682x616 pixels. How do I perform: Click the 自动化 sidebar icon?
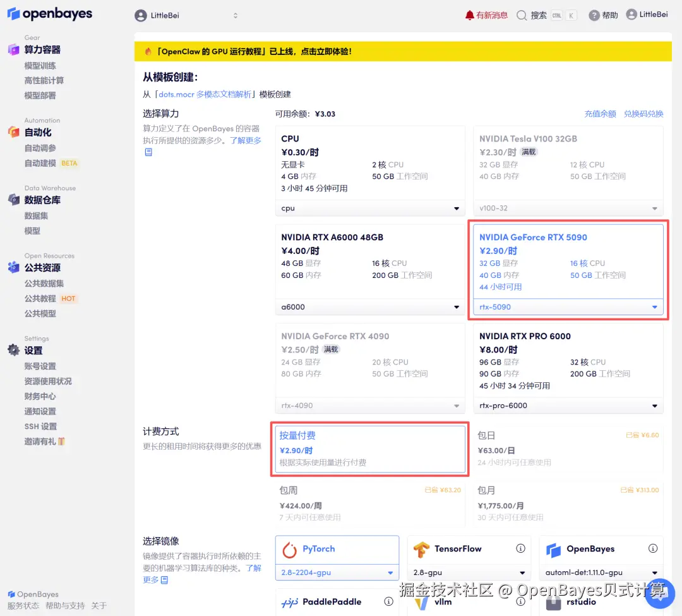tap(13, 132)
